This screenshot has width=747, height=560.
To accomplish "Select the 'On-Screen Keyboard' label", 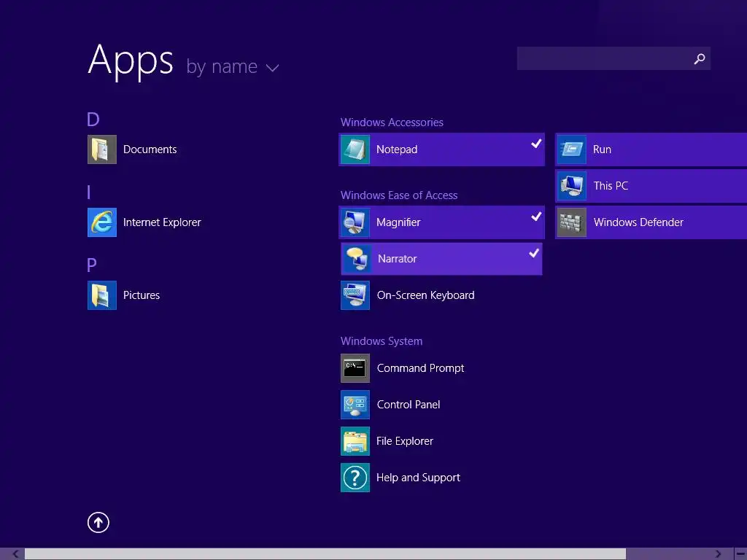I will pyautogui.click(x=425, y=295).
